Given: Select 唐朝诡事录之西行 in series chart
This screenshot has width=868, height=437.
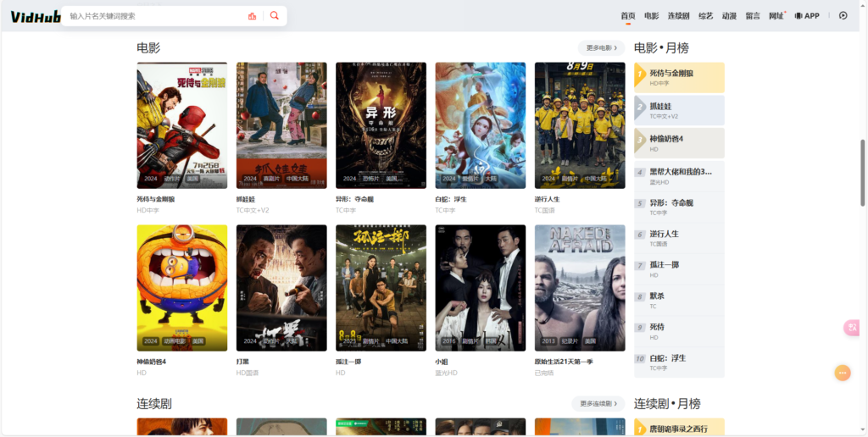Looking at the screenshot, I should pos(679,428).
